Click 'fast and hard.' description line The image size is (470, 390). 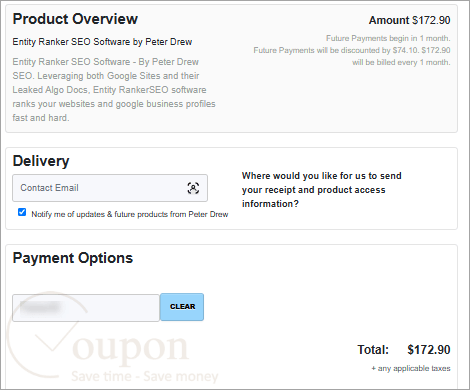click(41, 118)
